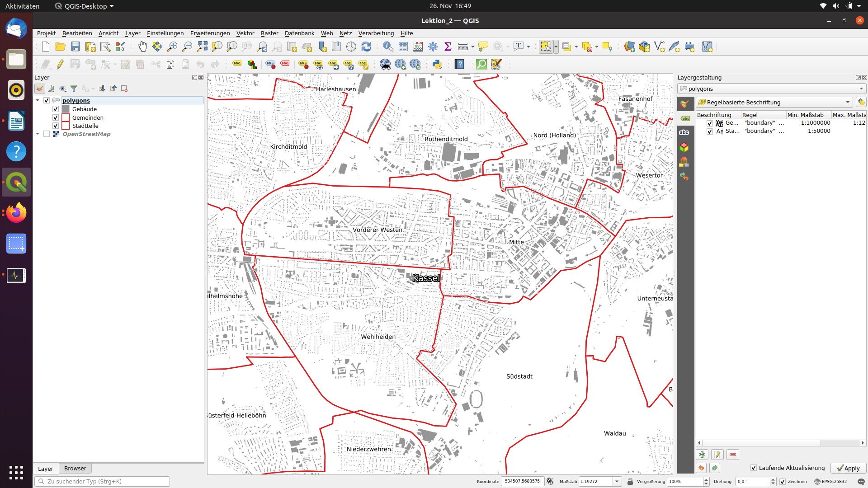Viewport: 868px width, 488px height.
Task: Expand the OpenStreetMap layer node
Action: (38, 134)
